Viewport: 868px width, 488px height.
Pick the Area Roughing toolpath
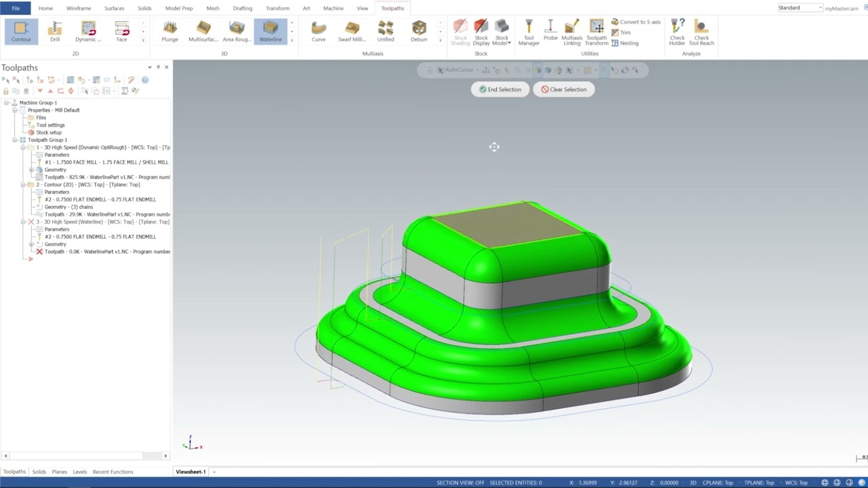[237, 32]
